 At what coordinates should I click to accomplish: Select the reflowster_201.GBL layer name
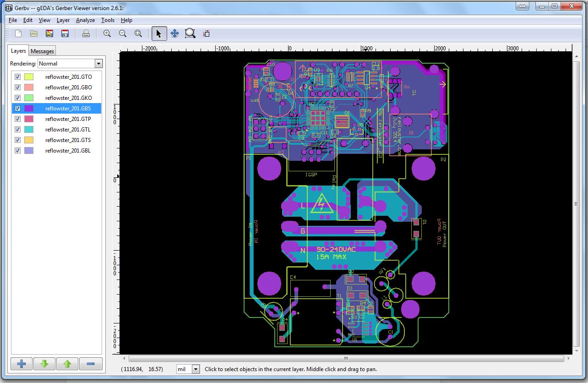(x=68, y=151)
